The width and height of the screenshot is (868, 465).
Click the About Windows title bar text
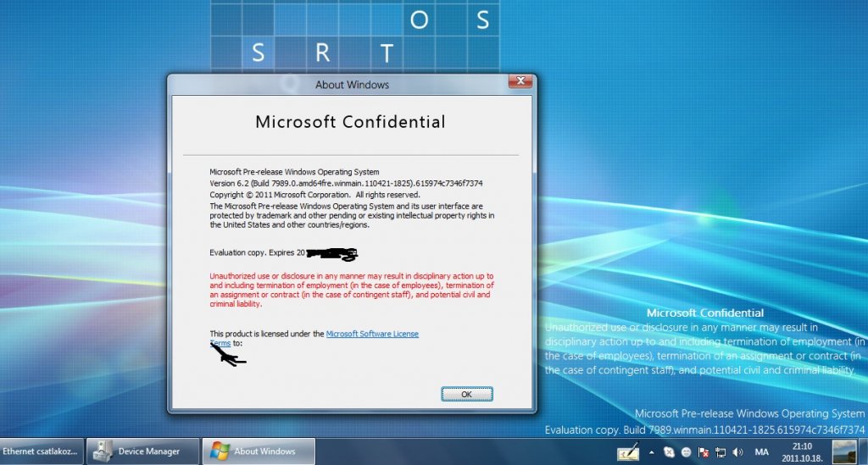[352, 85]
